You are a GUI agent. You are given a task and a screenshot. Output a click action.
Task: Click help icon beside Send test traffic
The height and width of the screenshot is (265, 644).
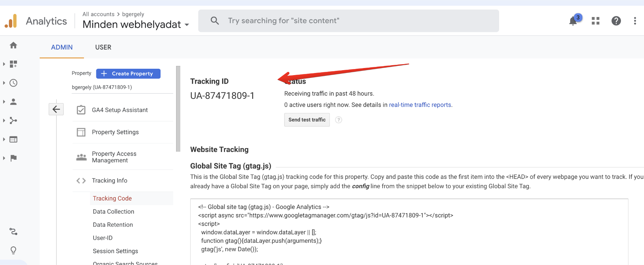coord(339,120)
